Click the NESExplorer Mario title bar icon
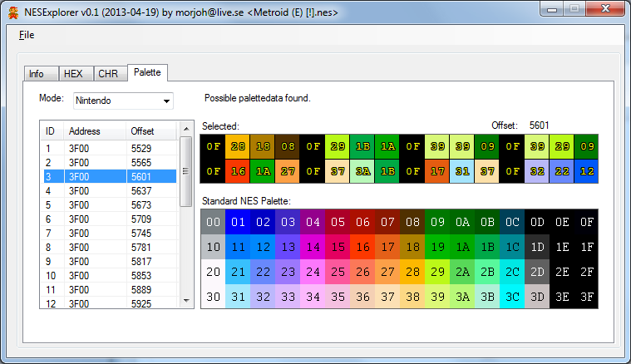Screen dimensions: 631x364 click(13, 12)
